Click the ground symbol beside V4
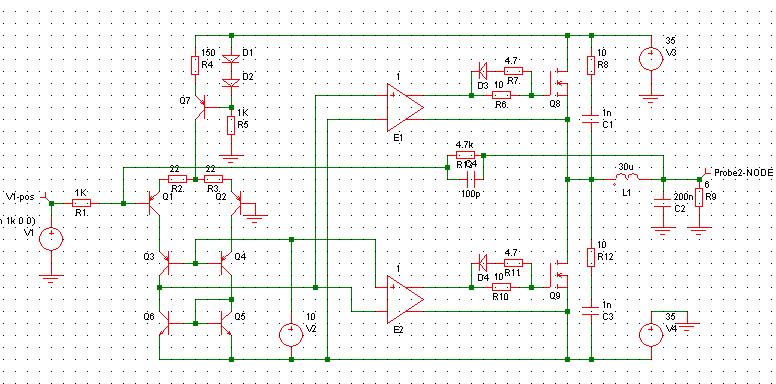This screenshot has width=776, height=384. tap(688, 327)
